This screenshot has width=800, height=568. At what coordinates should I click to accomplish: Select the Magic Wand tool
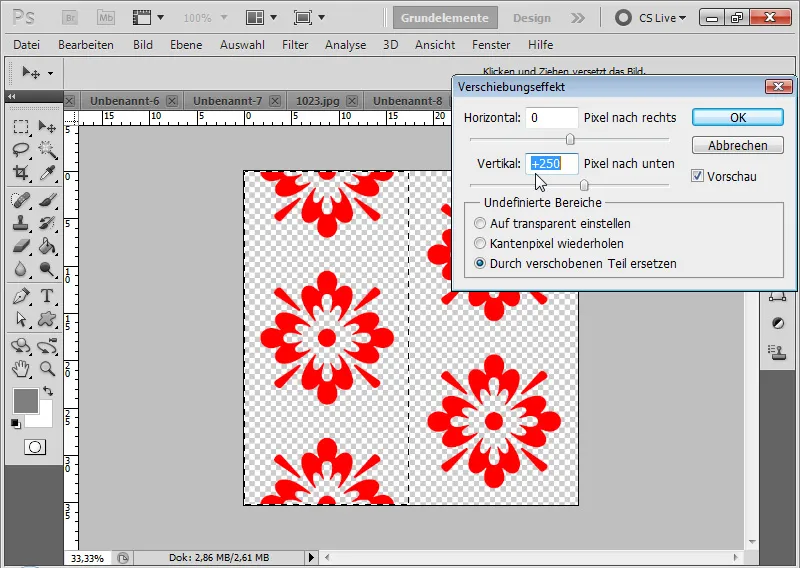47,150
